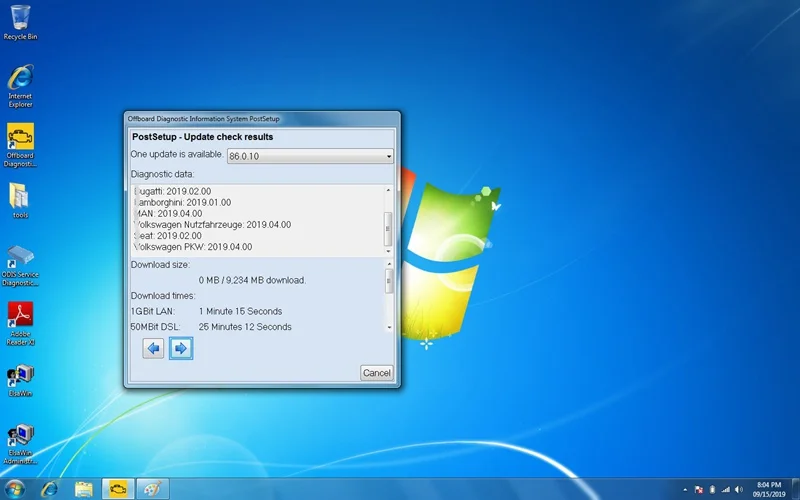Select the ElsaWin desktop shortcut

(x=20, y=381)
